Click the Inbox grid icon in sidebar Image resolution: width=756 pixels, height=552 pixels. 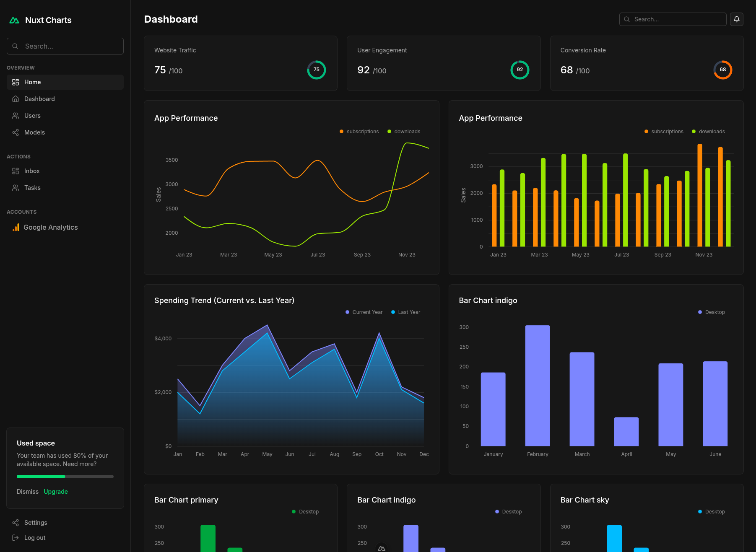[16, 171]
